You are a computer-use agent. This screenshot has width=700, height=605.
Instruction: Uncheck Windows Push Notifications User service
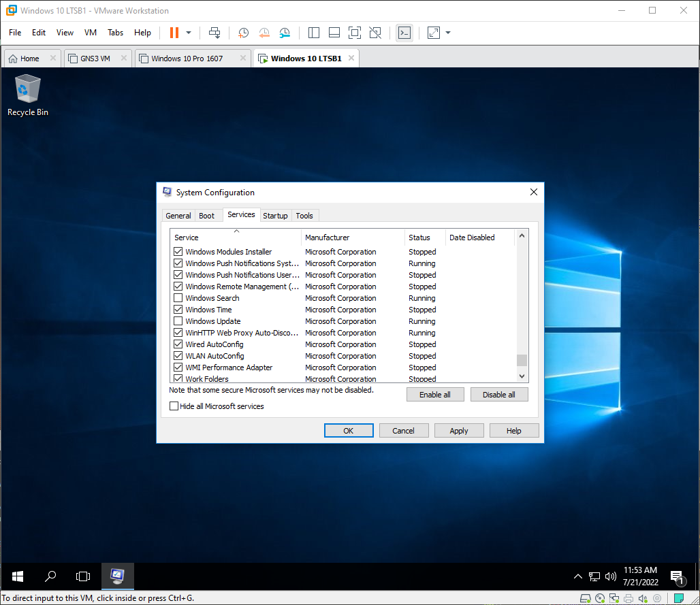click(x=178, y=275)
